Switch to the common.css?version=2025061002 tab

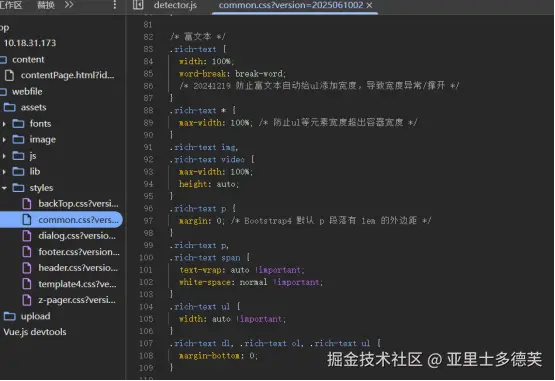coord(291,5)
